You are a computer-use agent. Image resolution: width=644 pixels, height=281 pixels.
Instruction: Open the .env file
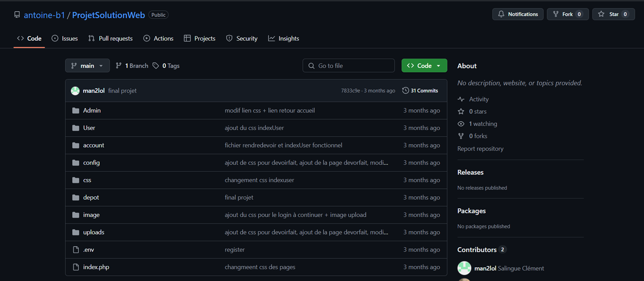point(88,250)
